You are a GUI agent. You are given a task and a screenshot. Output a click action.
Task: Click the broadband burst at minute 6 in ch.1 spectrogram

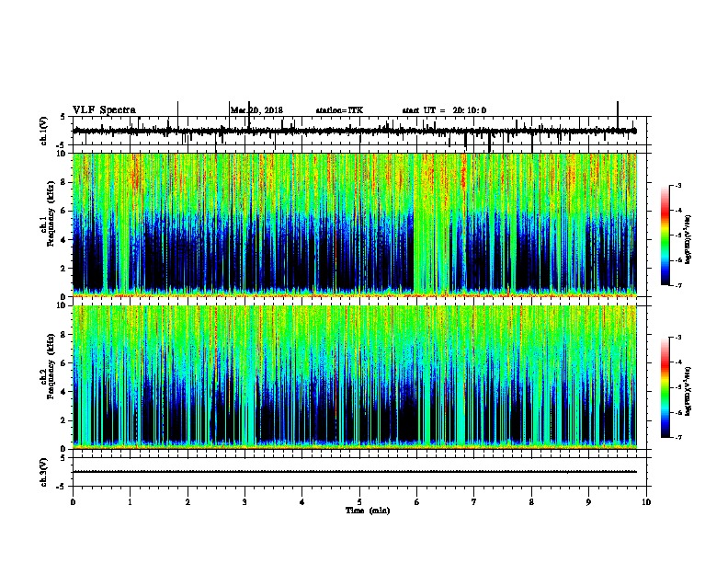[x=430, y=224]
